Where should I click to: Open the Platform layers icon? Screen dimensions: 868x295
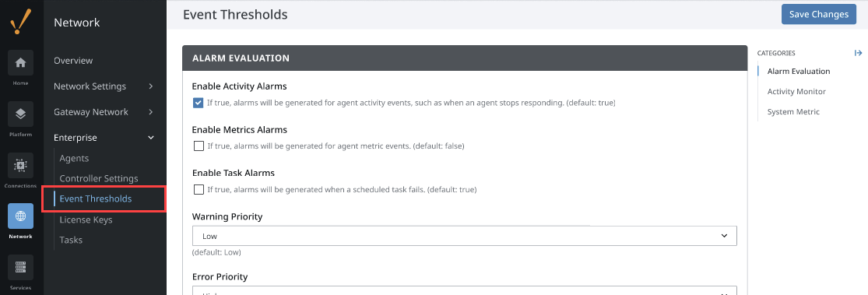click(x=20, y=114)
